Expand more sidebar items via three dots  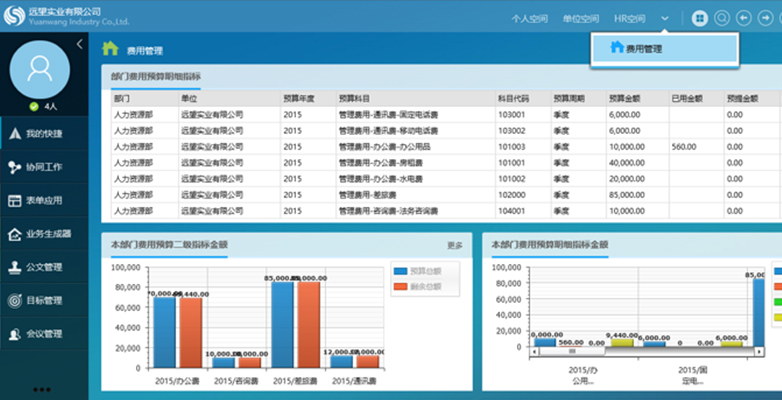[42, 389]
